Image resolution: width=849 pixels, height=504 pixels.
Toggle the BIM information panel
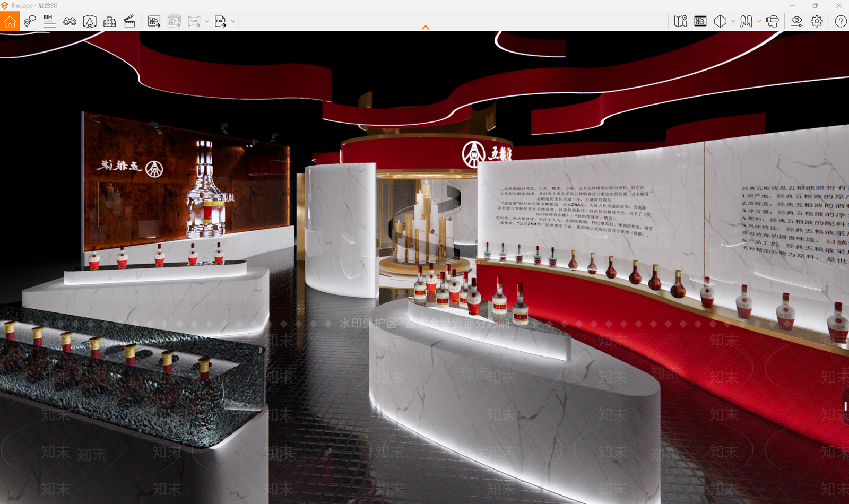[49, 21]
